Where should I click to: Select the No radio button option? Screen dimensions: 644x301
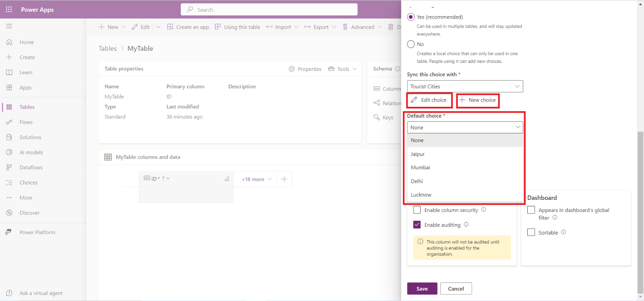(x=411, y=44)
